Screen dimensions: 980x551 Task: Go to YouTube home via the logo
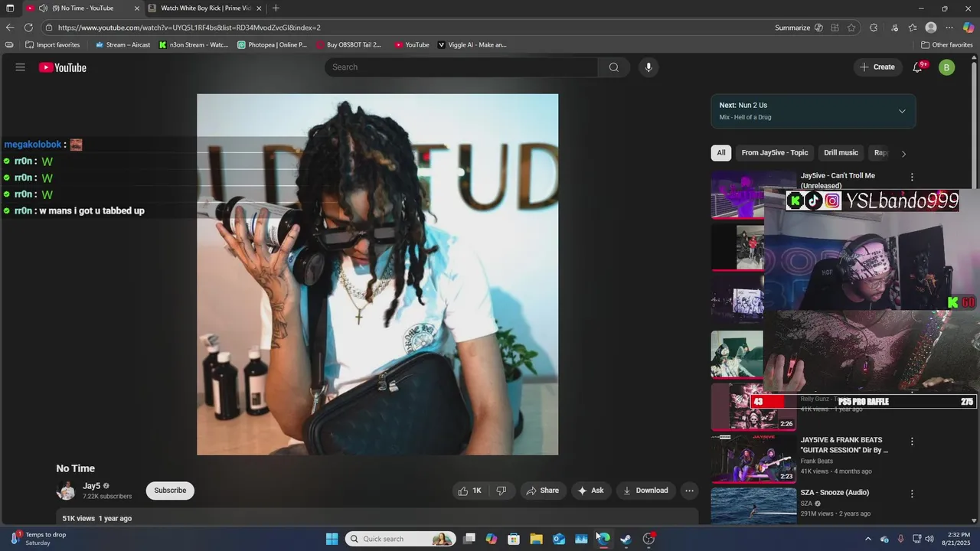point(63,67)
